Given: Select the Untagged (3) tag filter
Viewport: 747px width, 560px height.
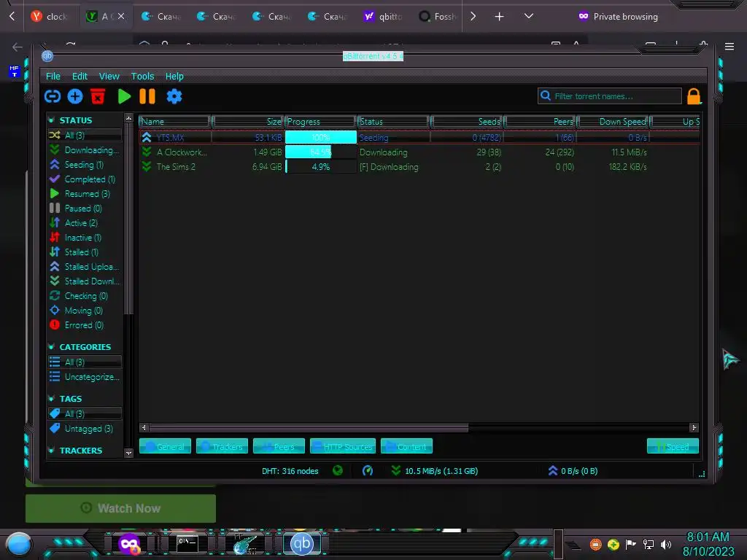Looking at the screenshot, I should click(x=85, y=429).
